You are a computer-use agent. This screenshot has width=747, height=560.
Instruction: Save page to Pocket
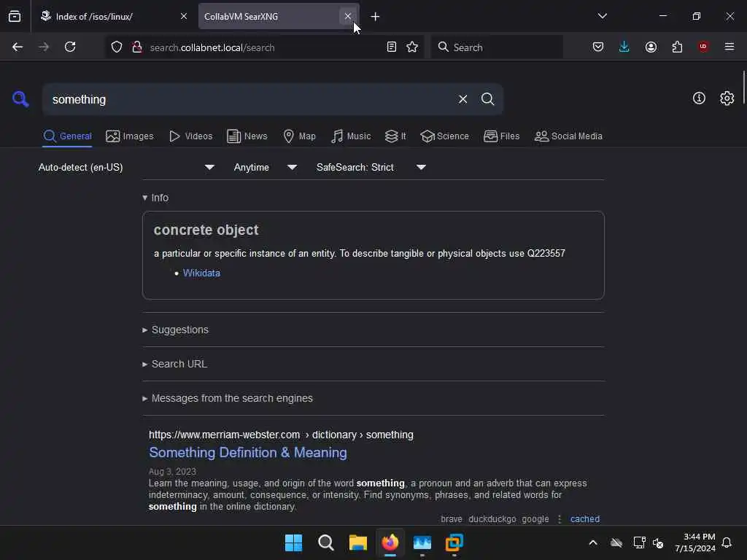coord(598,47)
